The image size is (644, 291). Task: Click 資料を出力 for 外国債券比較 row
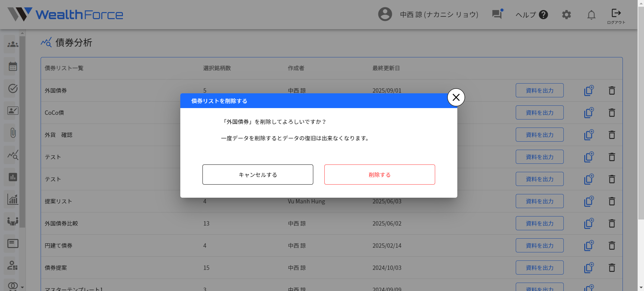540,223
